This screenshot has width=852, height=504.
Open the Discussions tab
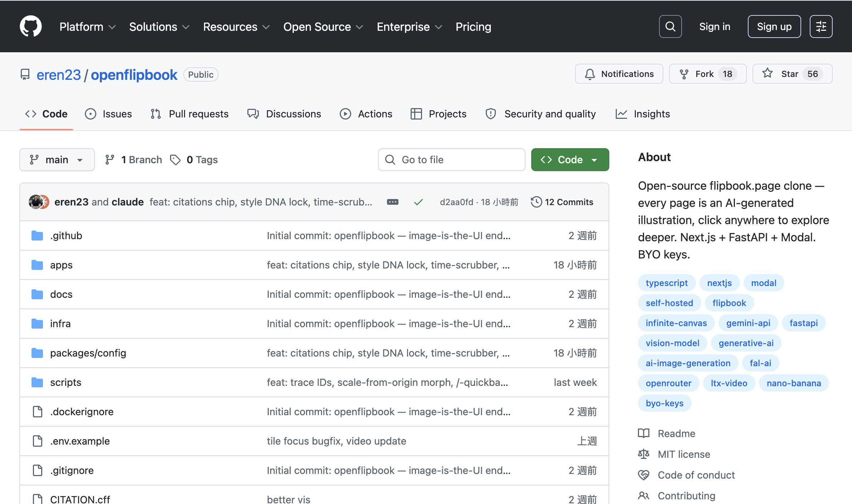pyautogui.click(x=284, y=114)
